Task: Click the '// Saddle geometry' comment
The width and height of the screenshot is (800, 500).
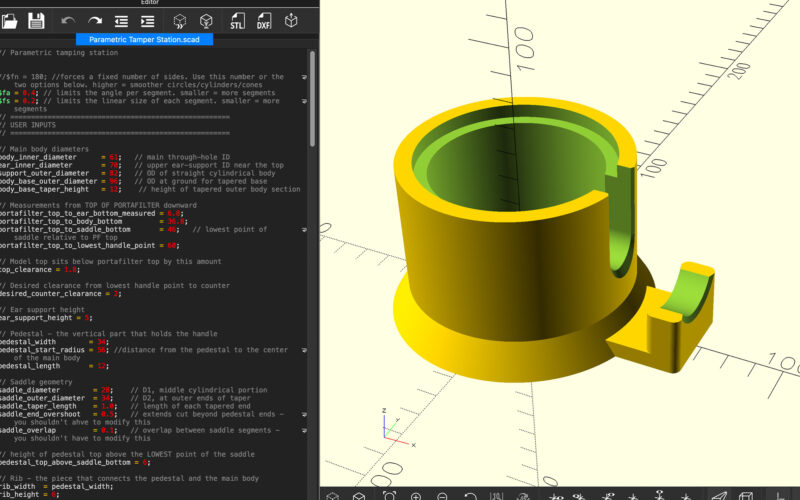Action: coord(36,382)
